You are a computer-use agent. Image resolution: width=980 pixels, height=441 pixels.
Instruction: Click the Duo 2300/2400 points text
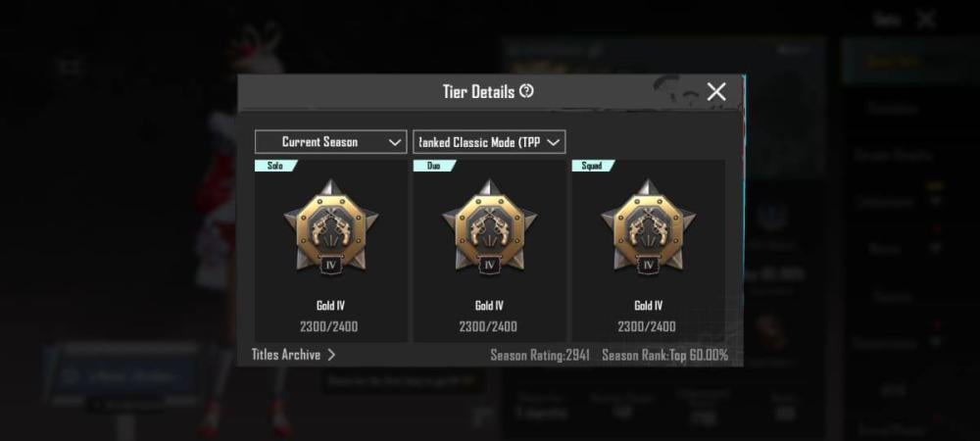[x=488, y=326]
